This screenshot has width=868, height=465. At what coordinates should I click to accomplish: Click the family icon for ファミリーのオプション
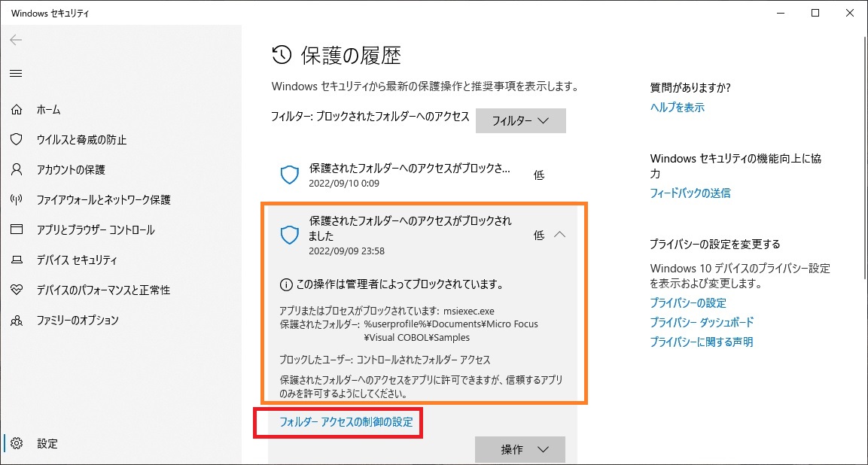17,320
